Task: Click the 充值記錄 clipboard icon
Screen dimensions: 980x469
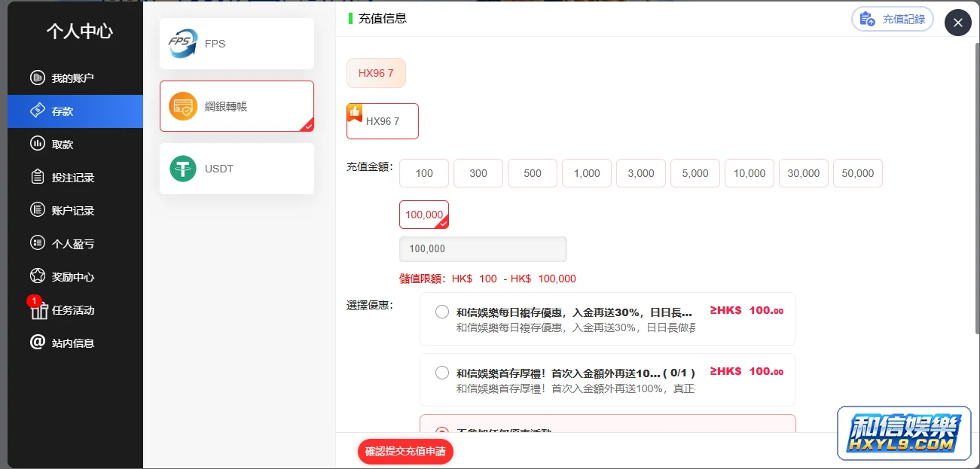Action: coord(867,20)
